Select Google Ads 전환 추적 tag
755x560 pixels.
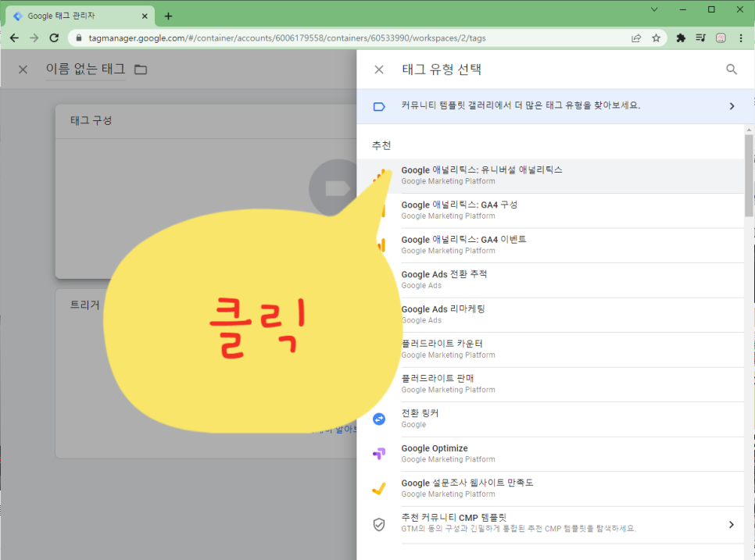550,280
